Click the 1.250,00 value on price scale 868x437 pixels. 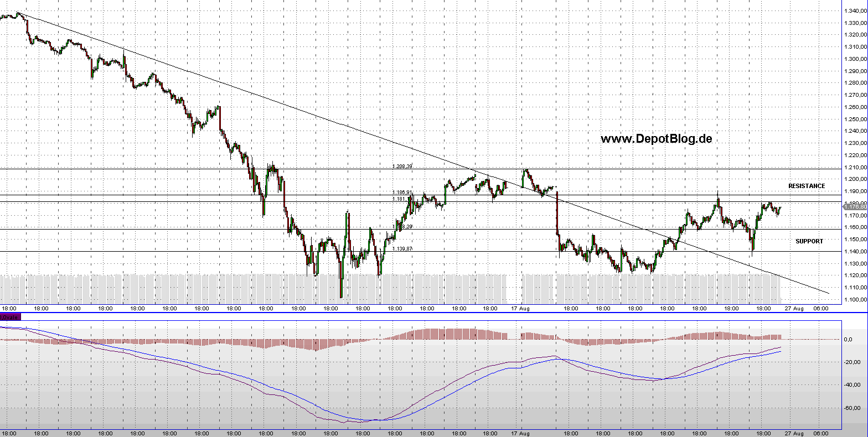[855, 119]
